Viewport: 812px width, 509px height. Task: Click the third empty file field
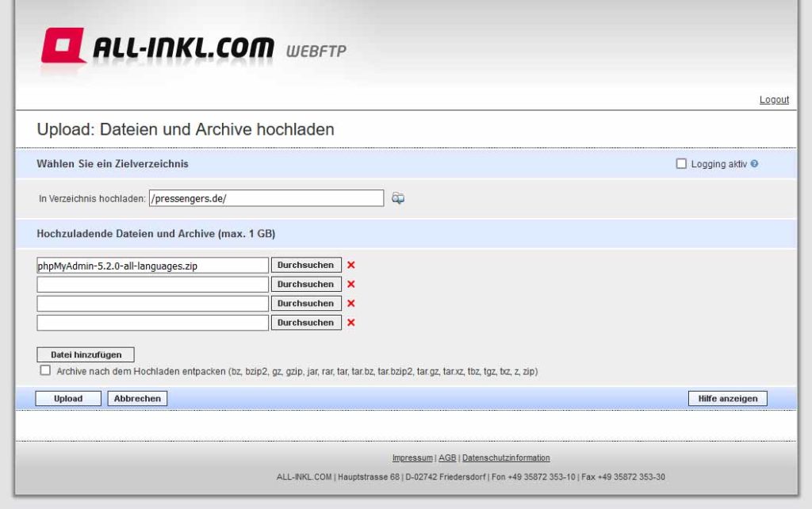click(153, 304)
